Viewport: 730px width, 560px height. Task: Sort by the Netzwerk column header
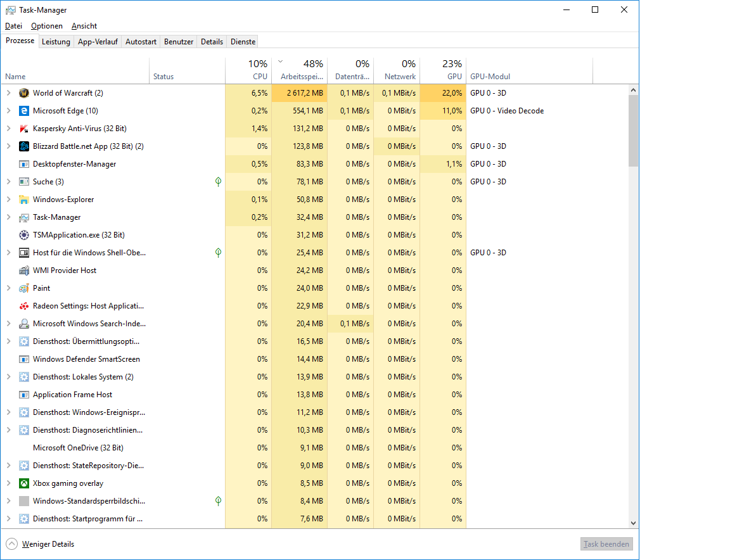397,70
